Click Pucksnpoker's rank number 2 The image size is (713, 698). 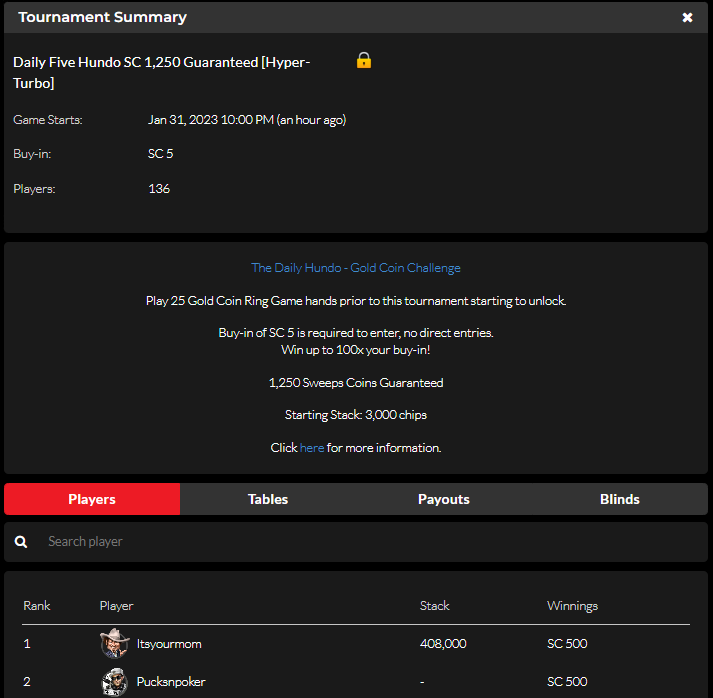(27, 682)
